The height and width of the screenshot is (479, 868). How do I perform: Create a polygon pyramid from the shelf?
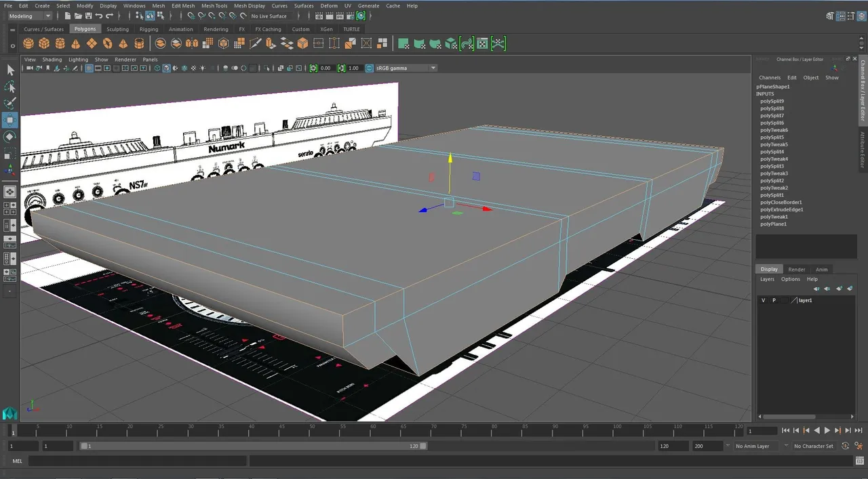[123, 43]
